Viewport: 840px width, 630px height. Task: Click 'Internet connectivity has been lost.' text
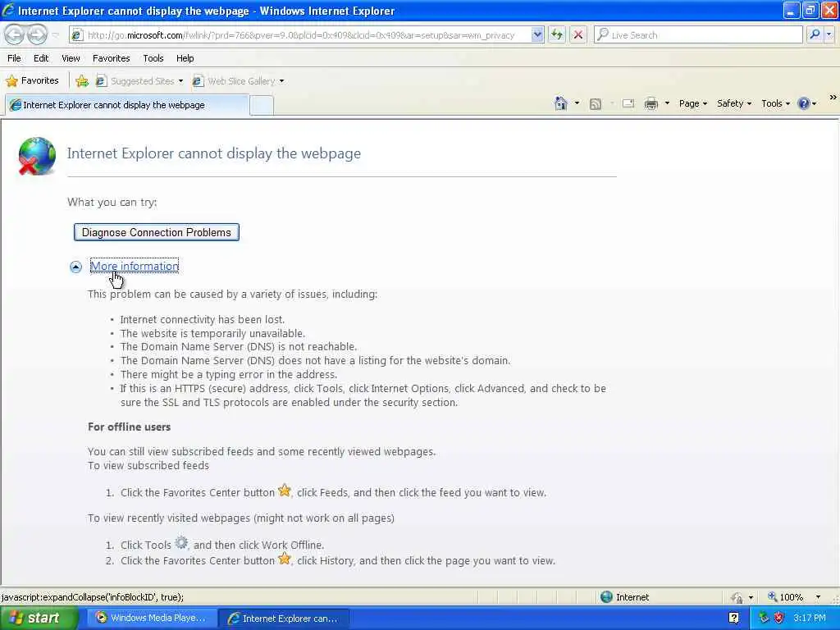coord(202,319)
